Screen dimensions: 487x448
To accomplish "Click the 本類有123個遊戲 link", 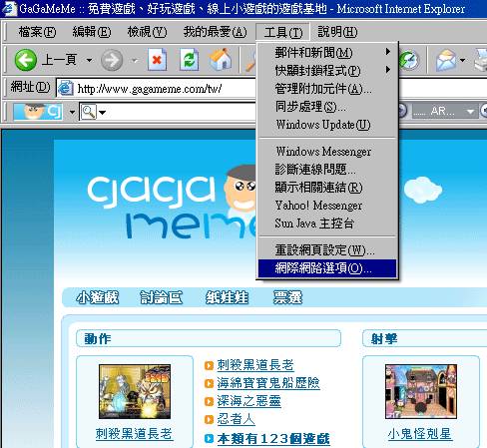I will point(273,439).
